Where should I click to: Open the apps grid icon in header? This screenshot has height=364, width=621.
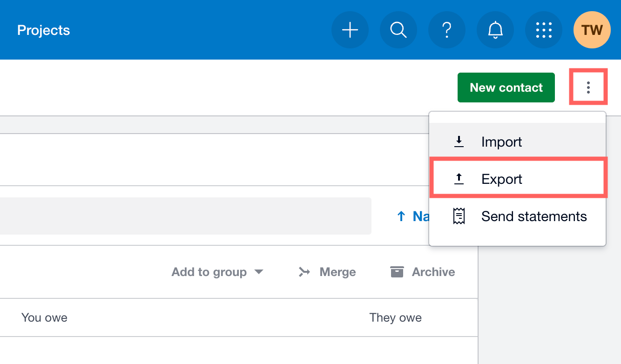tap(544, 30)
